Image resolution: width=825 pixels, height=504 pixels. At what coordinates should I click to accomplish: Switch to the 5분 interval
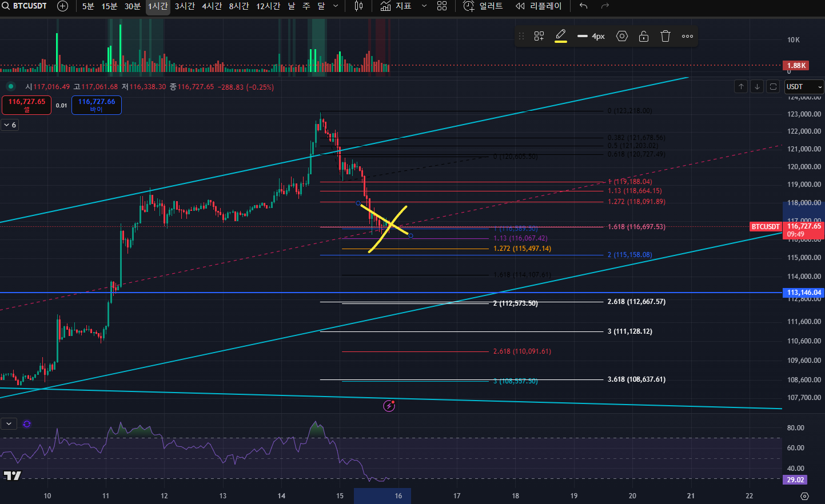tap(88, 6)
